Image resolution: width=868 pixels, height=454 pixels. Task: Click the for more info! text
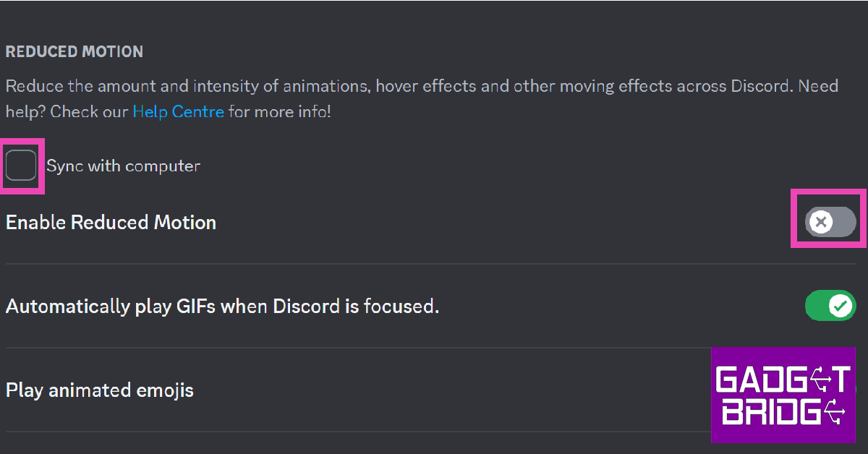pos(279,112)
